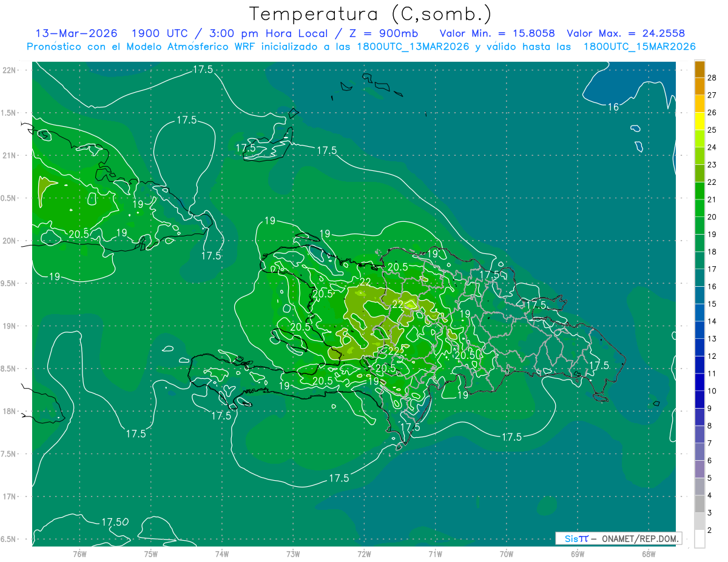Click the "Valor Min. = 15.8058" readout
The height and width of the screenshot is (562, 728).
497,33
